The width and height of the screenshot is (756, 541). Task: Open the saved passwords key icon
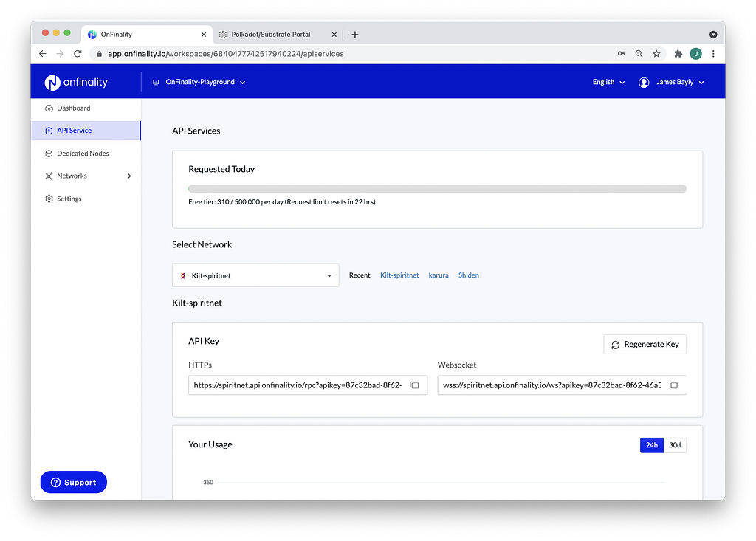pos(622,54)
